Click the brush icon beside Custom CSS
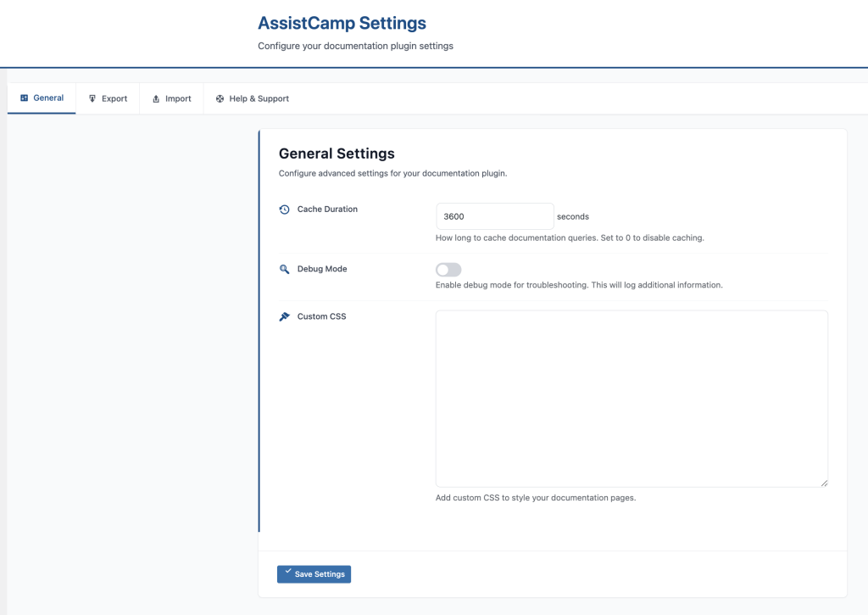 pyautogui.click(x=285, y=316)
